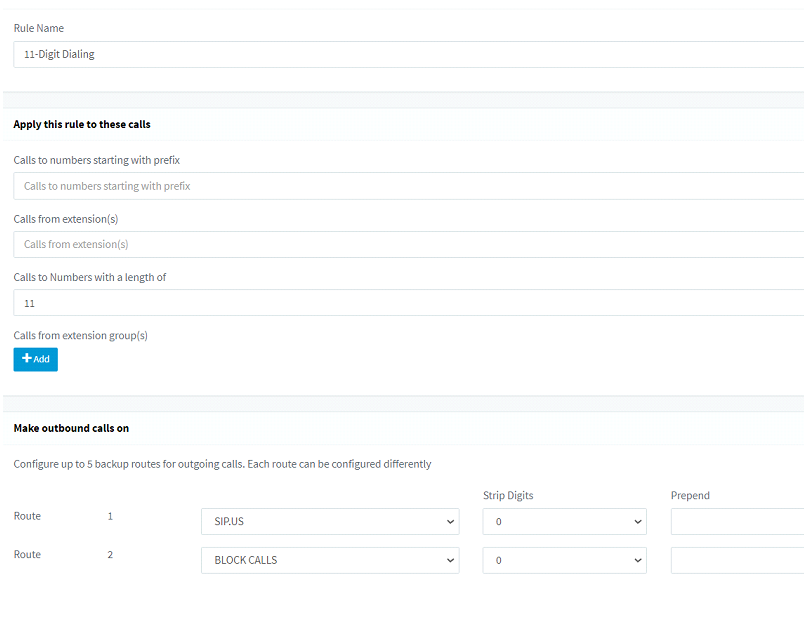Click the Prepend column header

click(690, 495)
